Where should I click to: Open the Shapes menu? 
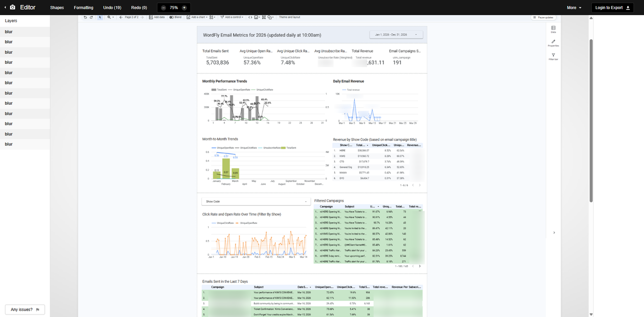pos(57,8)
